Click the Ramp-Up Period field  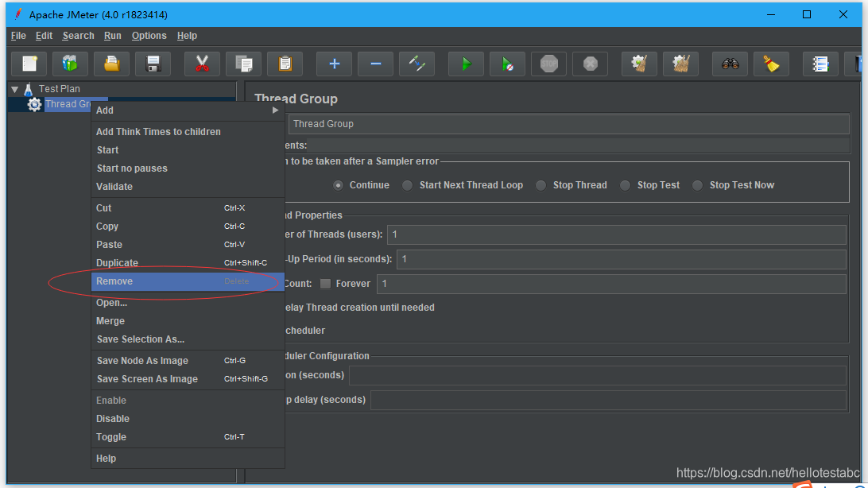[x=622, y=259]
